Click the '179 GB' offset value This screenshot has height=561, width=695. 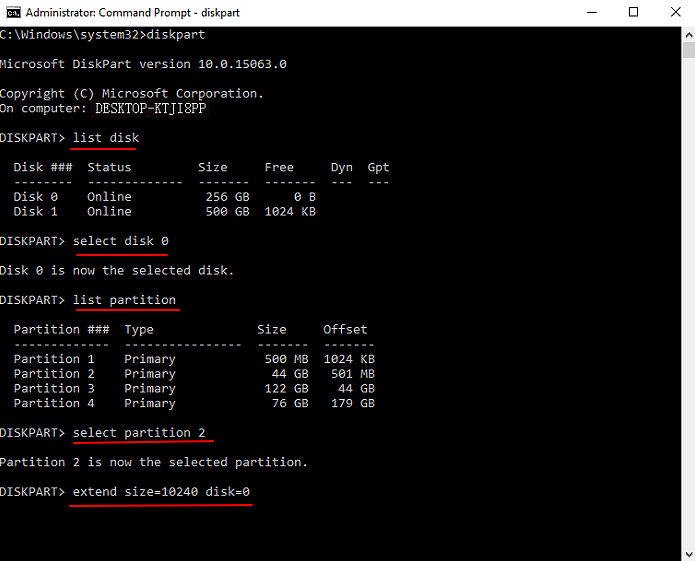click(x=353, y=403)
